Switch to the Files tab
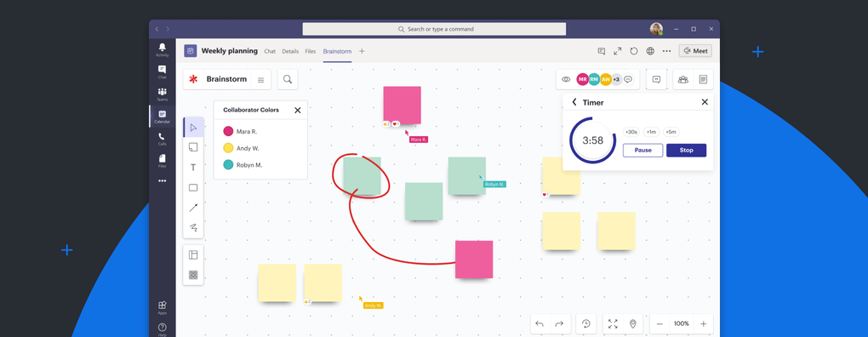Viewport: 868px width, 337px height. click(x=311, y=51)
